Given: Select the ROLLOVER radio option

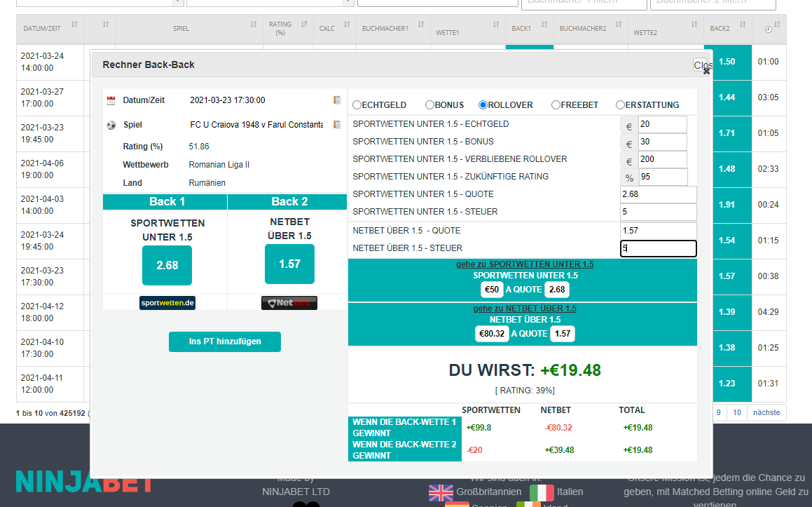Looking at the screenshot, I should [483, 105].
